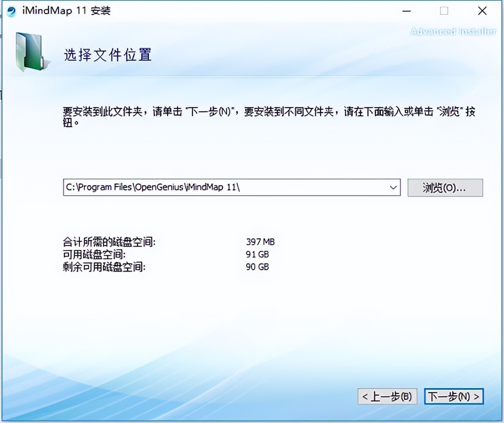Click the iMindMap title bar app icon
This screenshot has height=423, width=504.
click(12, 11)
